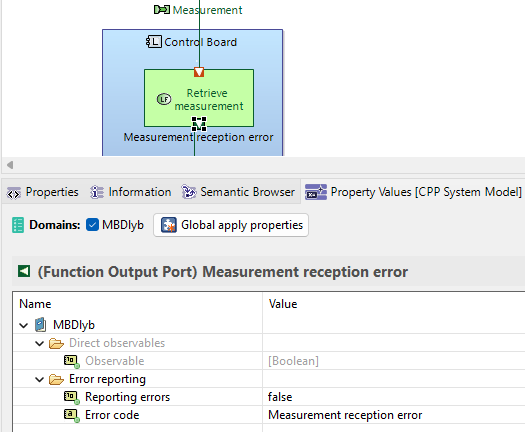525x432 pixels.
Task: Click the Domains list icon
Action: (x=18, y=225)
